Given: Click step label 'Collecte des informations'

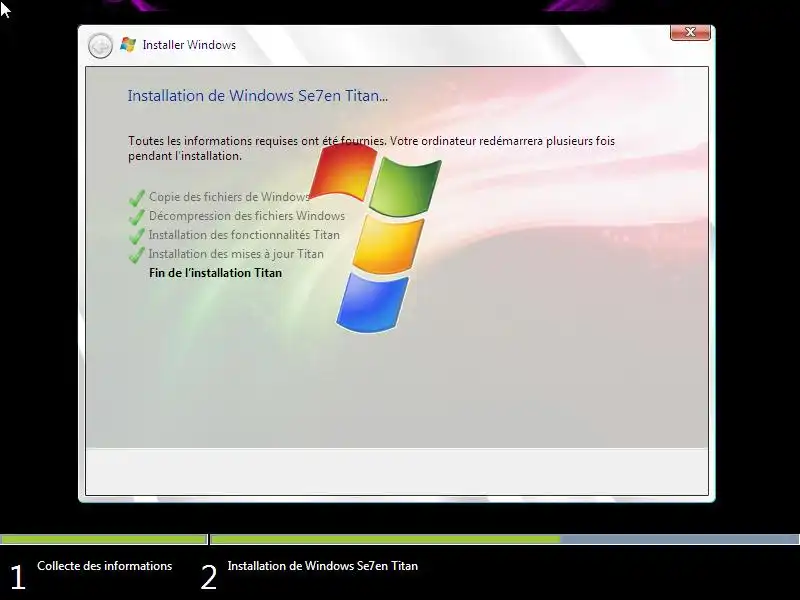Looking at the screenshot, I should point(105,566).
